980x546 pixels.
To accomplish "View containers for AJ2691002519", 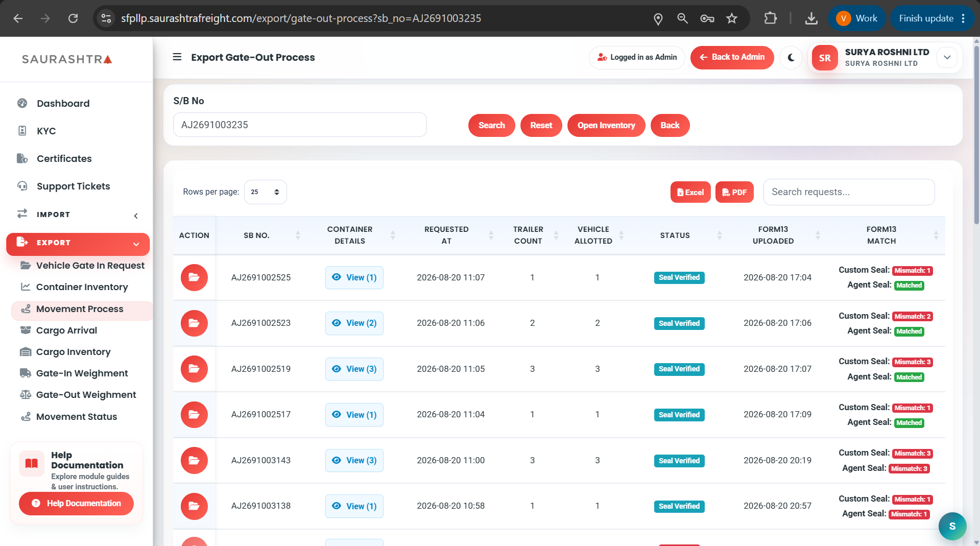I will pyautogui.click(x=354, y=369).
